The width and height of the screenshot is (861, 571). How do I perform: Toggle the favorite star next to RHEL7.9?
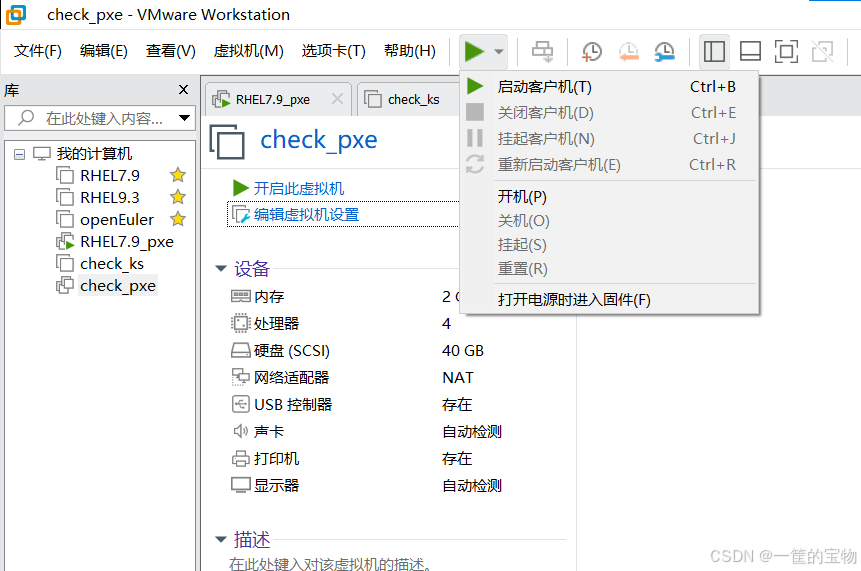pyautogui.click(x=177, y=175)
